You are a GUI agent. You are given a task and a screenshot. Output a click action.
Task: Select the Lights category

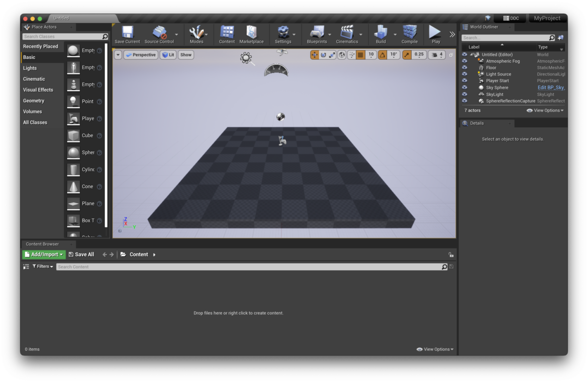pos(30,68)
